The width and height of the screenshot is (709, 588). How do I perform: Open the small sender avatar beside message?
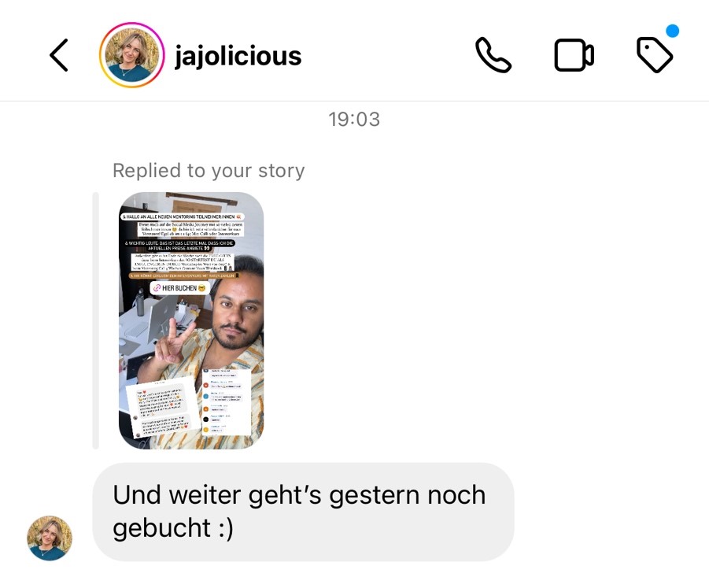50,538
